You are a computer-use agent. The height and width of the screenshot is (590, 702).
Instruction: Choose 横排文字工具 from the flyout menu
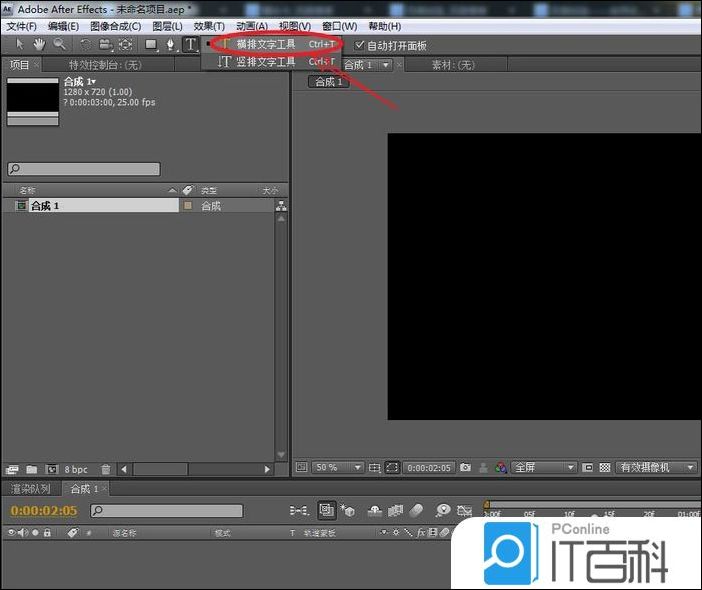coord(266,45)
